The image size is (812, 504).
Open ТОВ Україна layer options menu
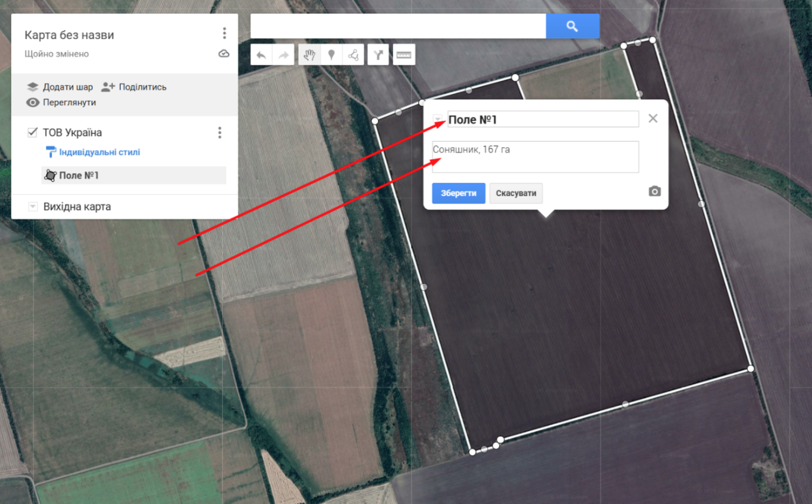pyautogui.click(x=220, y=133)
